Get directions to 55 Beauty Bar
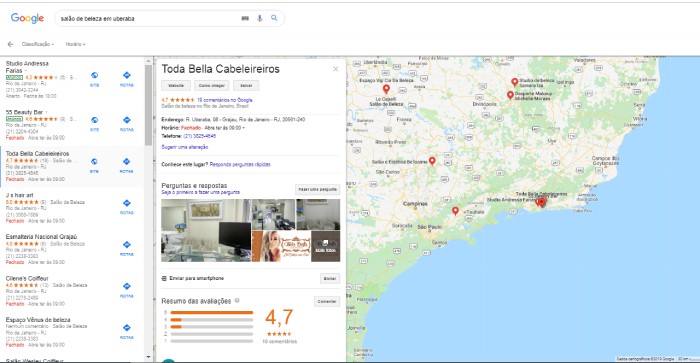The height and width of the screenshot is (363, 700). coord(127,120)
